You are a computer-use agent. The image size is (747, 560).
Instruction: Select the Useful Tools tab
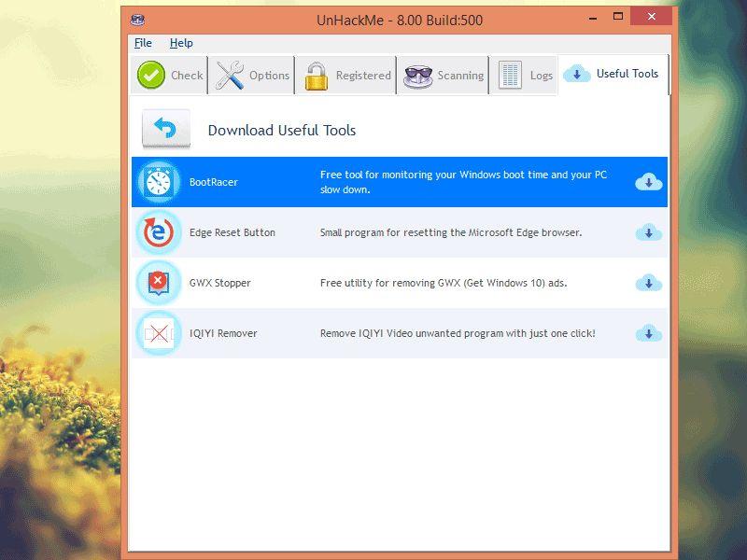click(613, 74)
